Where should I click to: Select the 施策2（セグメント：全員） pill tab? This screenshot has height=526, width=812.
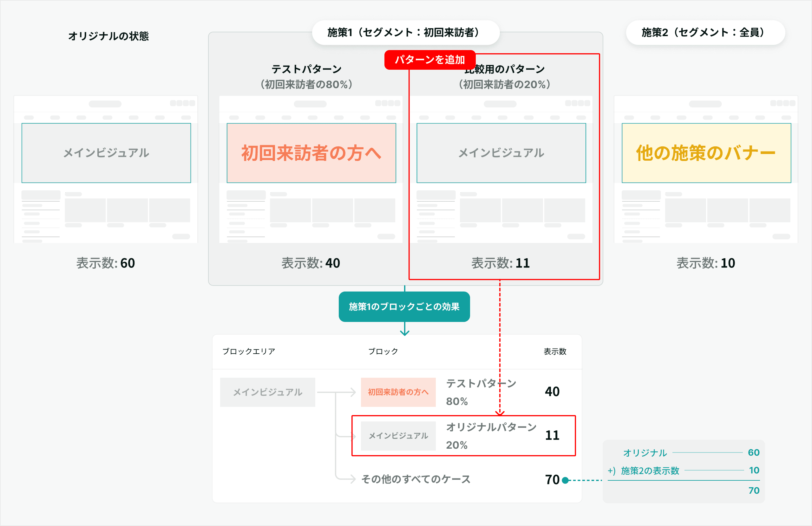coord(705,32)
